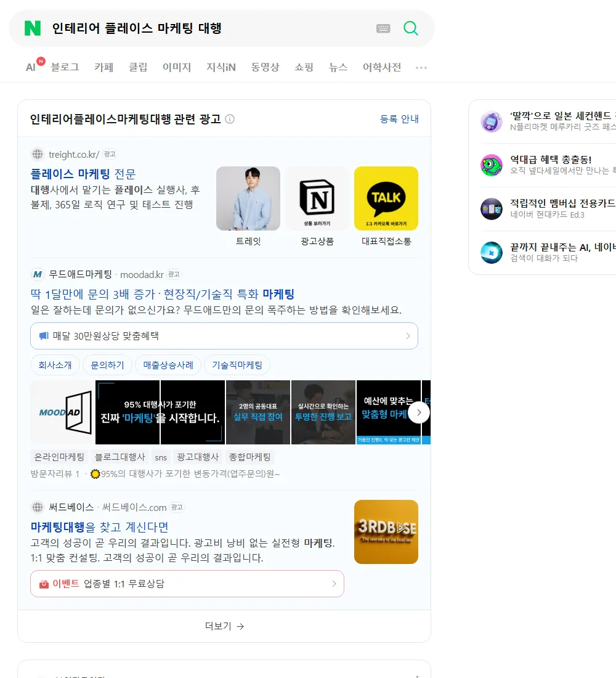Click the blue AI icon beside 끝까지 끝내주는 AI
This screenshot has width=616, height=678.
tap(492, 253)
